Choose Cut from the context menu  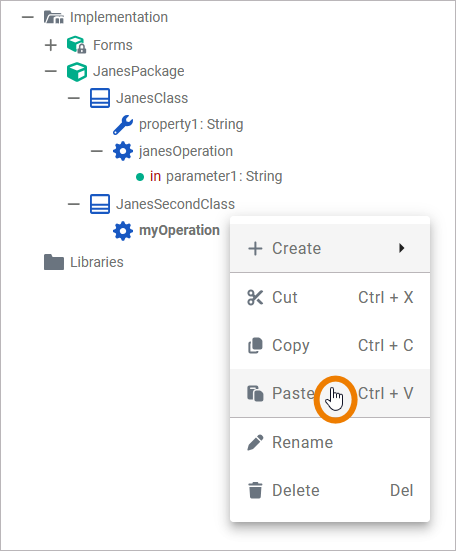(x=330, y=297)
